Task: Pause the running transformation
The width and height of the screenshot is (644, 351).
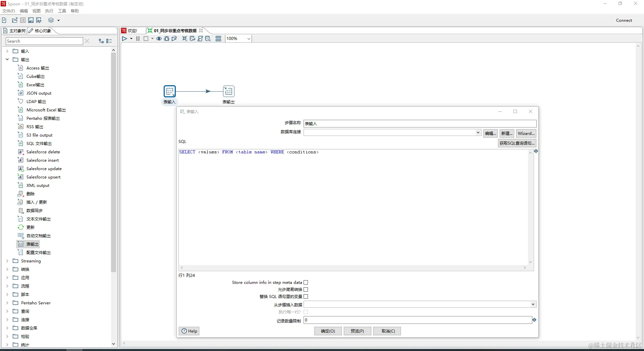Action: [138, 39]
